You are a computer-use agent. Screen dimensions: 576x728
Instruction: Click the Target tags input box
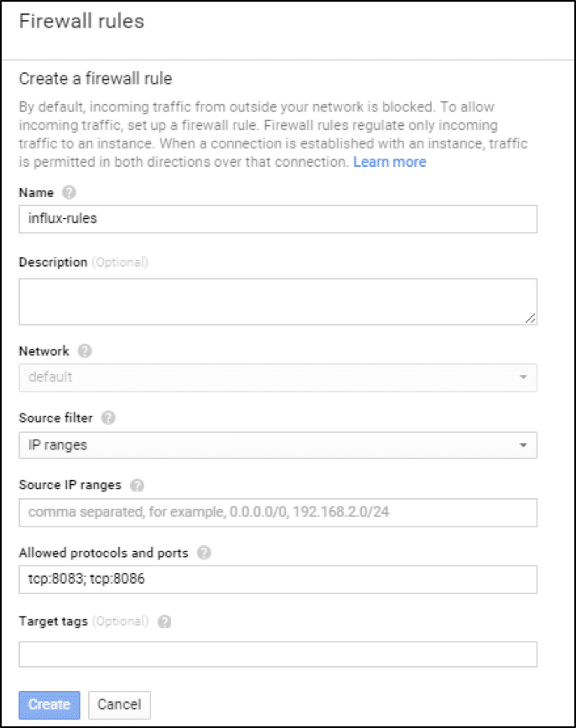[x=278, y=654]
